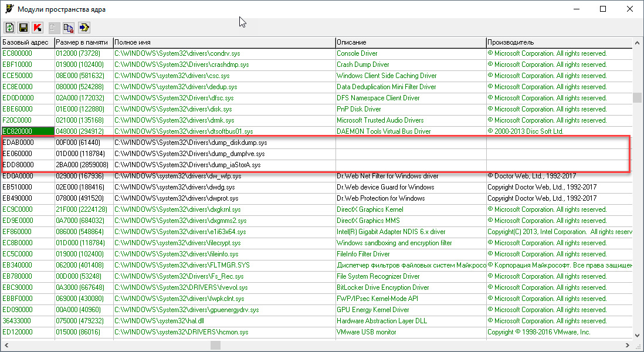Click the horizontal scrollbar thumb at the bottom
The width and height of the screenshot is (644, 352).
pos(216,346)
